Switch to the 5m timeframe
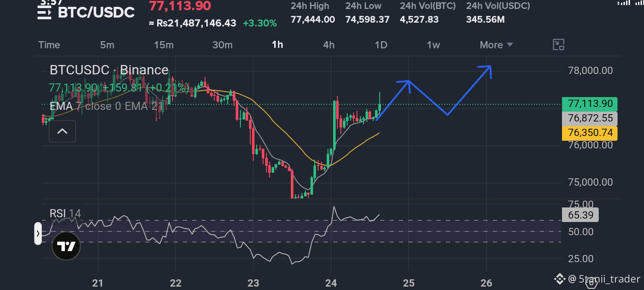This screenshot has height=290, width=644. point(107,45)
